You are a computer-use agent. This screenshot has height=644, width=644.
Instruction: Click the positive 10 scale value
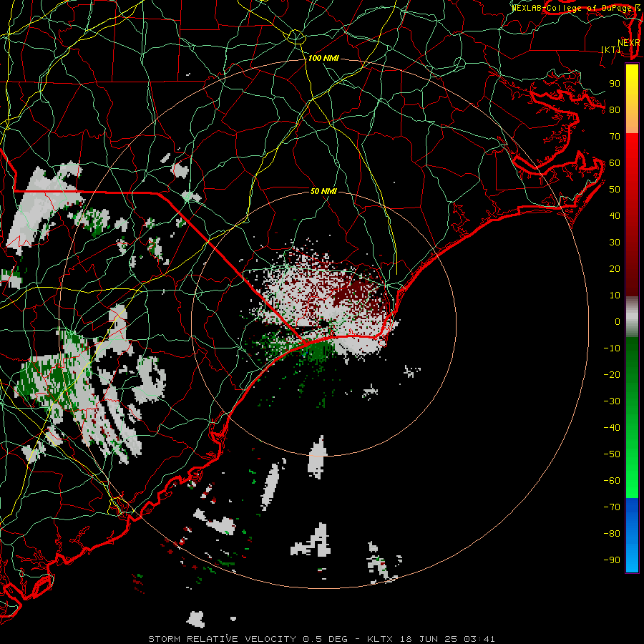tap(615, 296)
